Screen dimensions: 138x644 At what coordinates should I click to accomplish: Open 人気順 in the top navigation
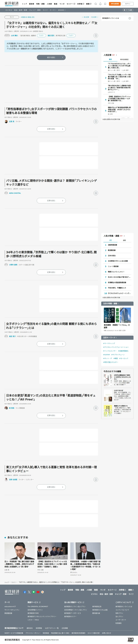click(x=49, y=4)
